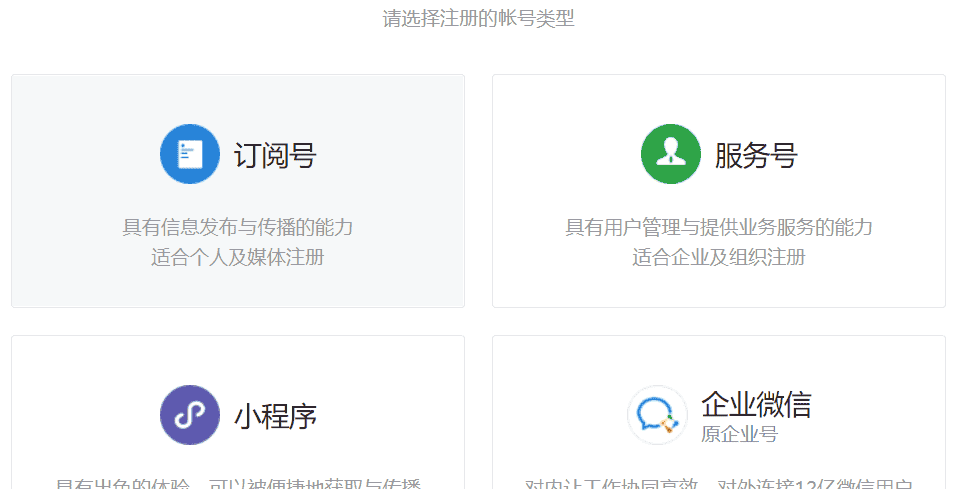Click the 原企业号 subtitle text
This screenshot has height=489, width=959.
tap(739, 434)
